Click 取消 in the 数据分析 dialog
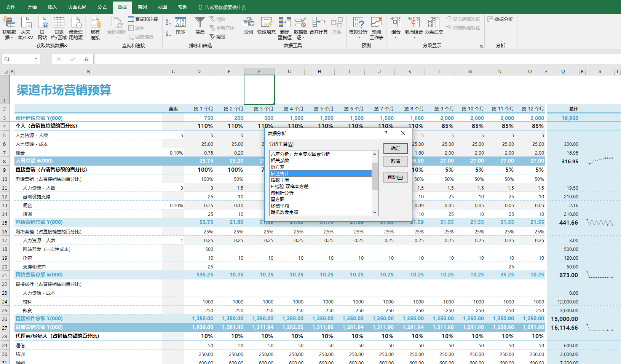The width and height of the screenshot is (621, 364). pyautogui.click(x=395, y=161)
